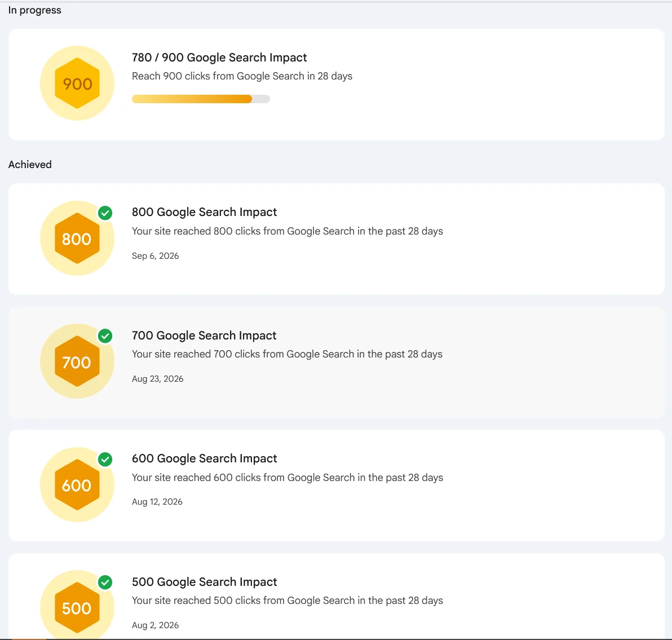Viewport: 672px width, 640px height.
Task: Click green checkmark on 800 badge
Action: (x=105, y=213)
